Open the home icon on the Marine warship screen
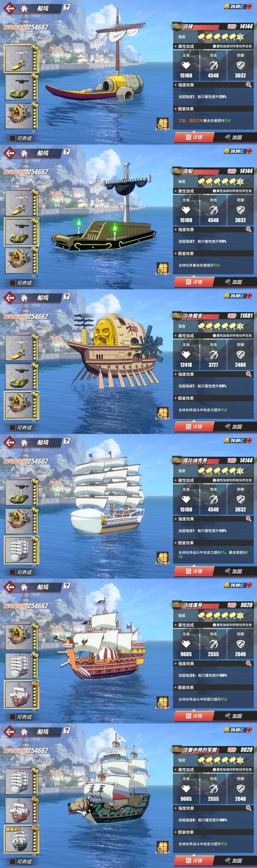Image resolution: width=257 pixels, height=868 pixels. click(25, 732)
